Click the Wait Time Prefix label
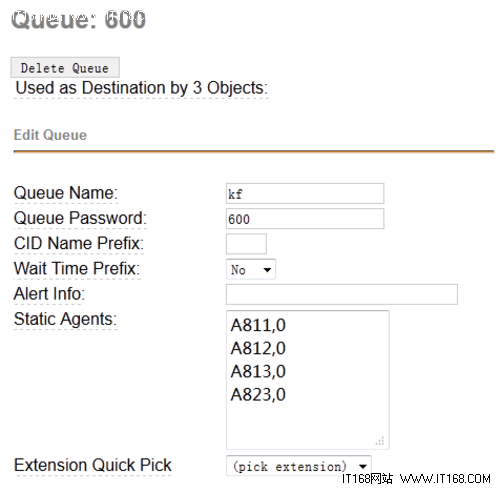The height and width of the screenshot is (492, 500). [77, 269]
